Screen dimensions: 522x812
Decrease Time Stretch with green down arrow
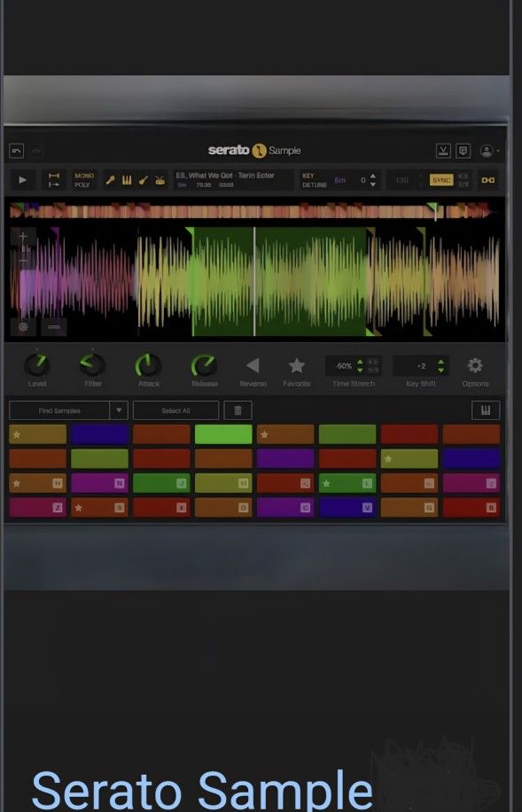point(360,370)
